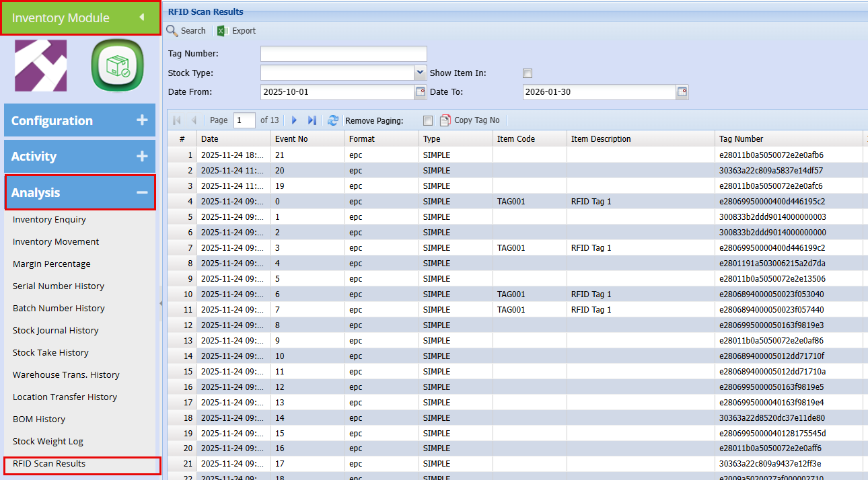The image size is (868, 480).
Task: Open Inventory Enquiry from the menu
Action: (49, 220)
